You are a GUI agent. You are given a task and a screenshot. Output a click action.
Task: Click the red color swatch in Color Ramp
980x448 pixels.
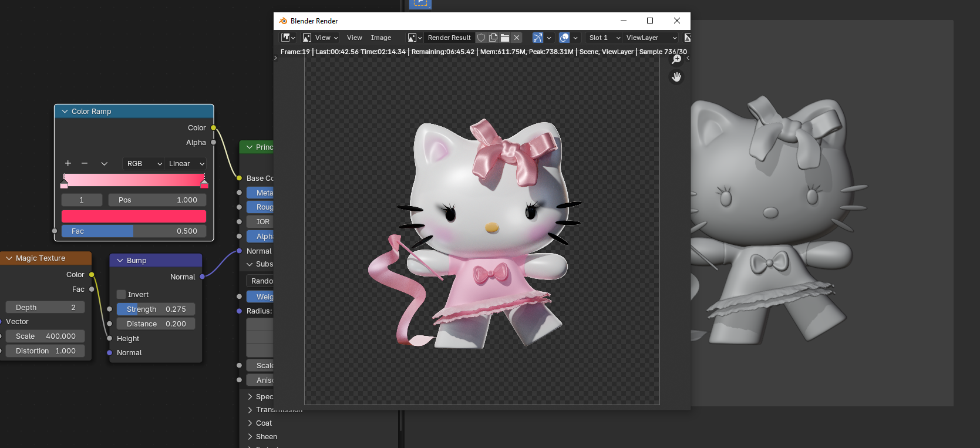134,216
